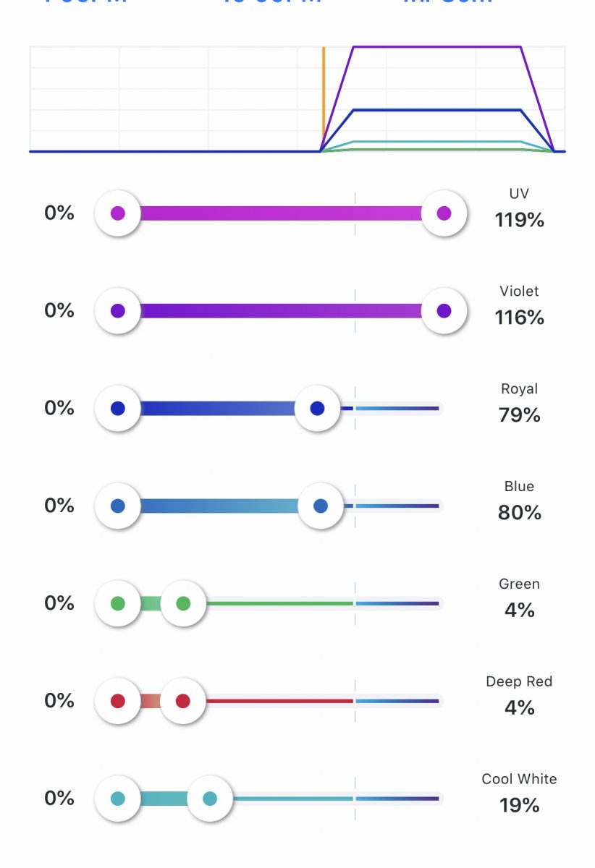This screenshot has width=595, height=868.
Task: Click the Royal slider's right handle
Action: pyautogui.click(x=317, y=409)
